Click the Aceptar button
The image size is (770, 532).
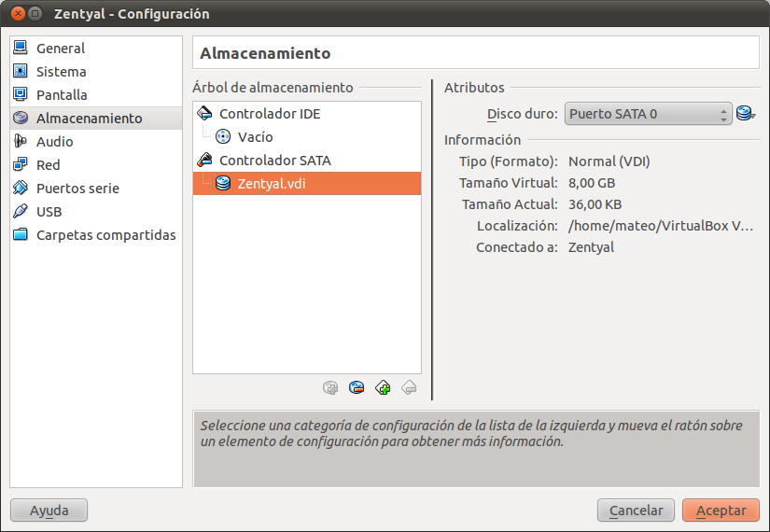[721, 511]
